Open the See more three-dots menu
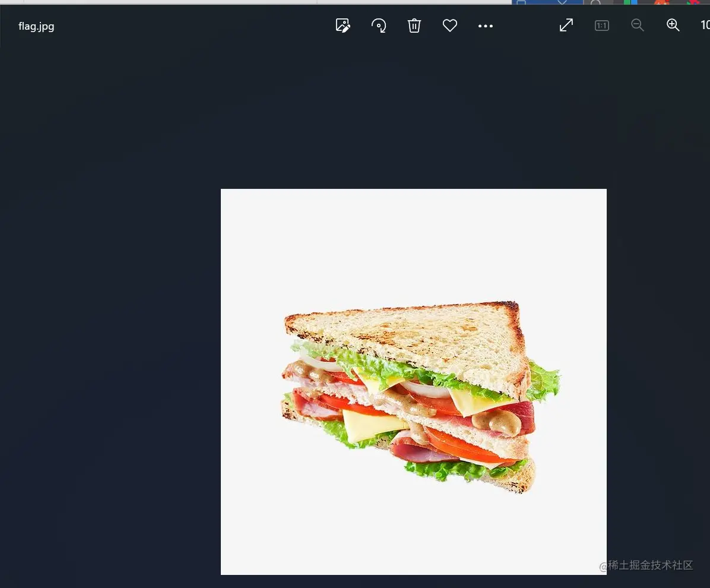Image resolution: width=710 pixels, height=588 pixels. 486,26
